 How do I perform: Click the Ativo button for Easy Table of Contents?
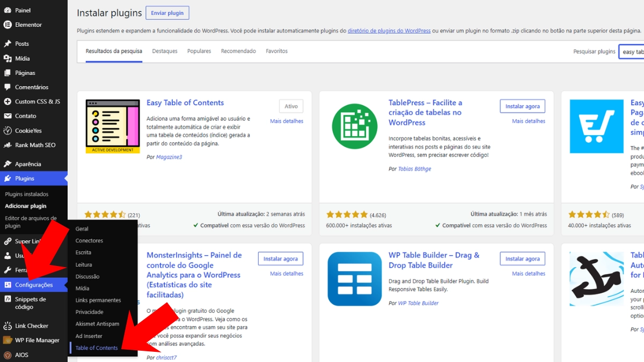(x=291, y=106)
